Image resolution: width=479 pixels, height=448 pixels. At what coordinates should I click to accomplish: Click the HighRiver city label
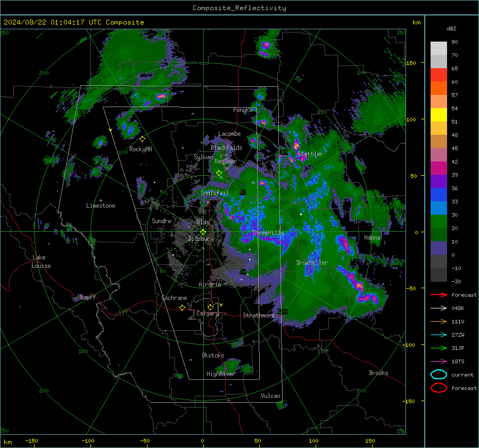click(220, 374)
